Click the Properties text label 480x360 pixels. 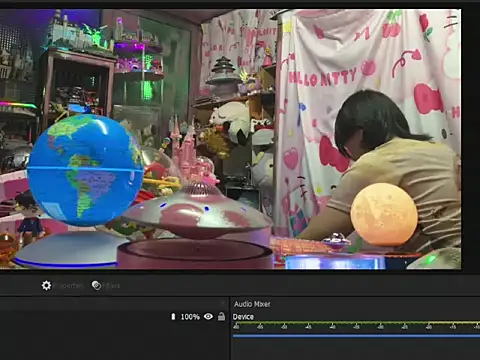point(69,286)
